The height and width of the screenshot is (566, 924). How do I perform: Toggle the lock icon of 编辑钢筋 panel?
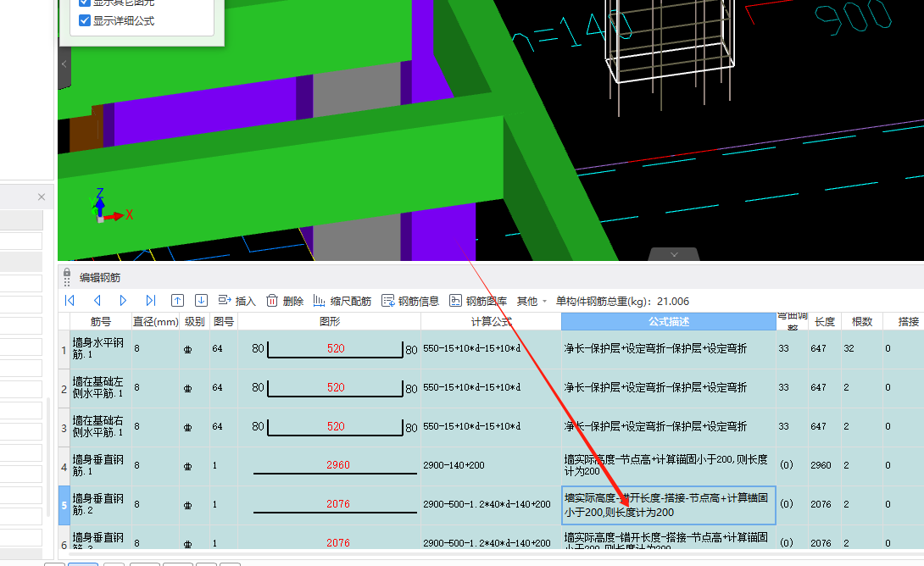click(67, 274)
